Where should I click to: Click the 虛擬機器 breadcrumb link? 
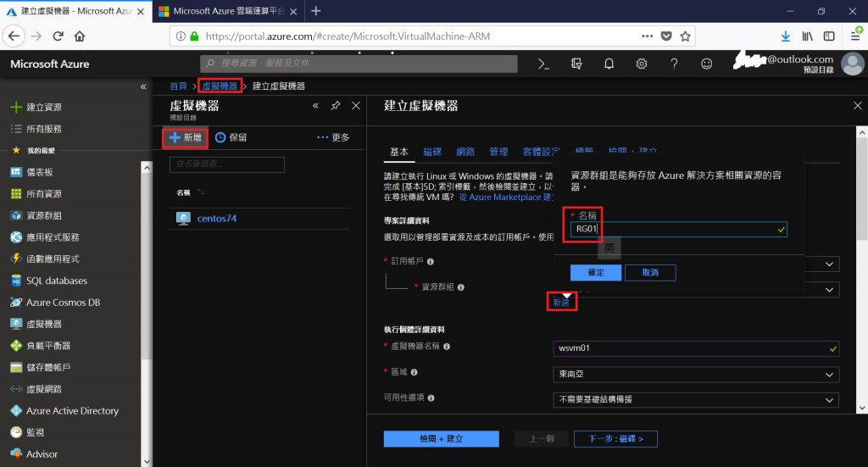click(x=220, y=86)
